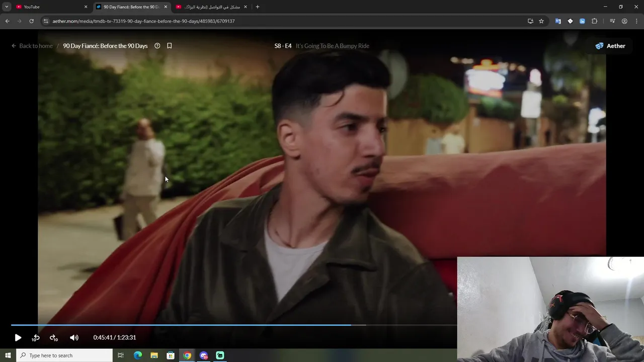Go back in browser history

tap(7, 21)
